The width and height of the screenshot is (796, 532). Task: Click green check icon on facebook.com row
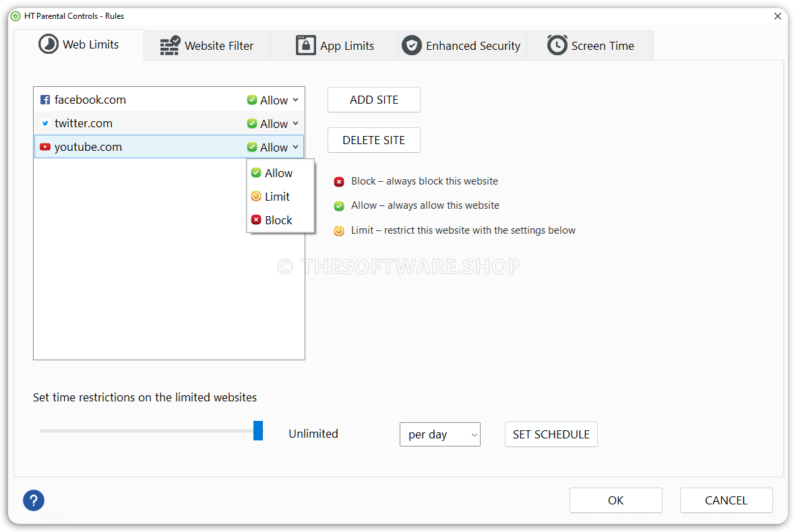pos(252,100)
